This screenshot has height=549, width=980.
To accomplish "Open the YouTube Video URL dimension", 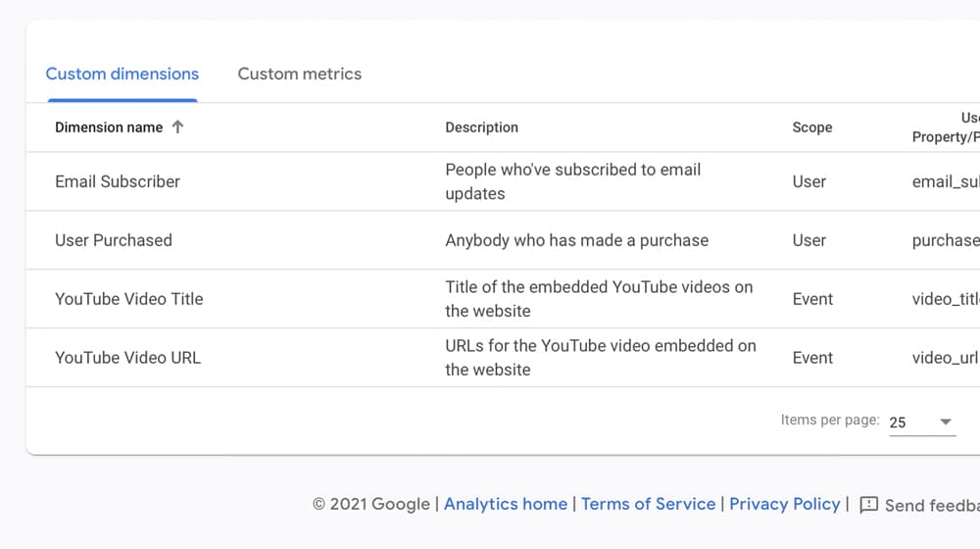I will (128, 358).
